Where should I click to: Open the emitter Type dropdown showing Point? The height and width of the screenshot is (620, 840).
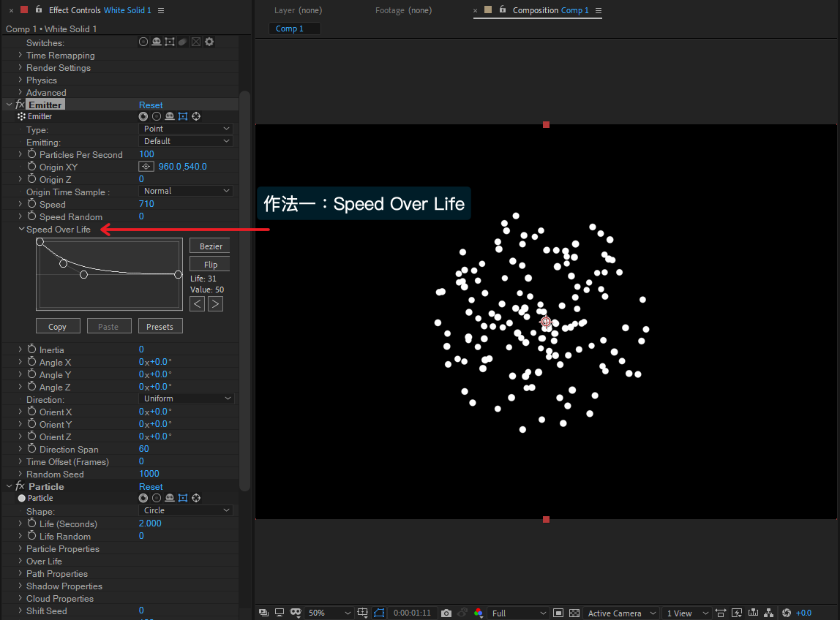tap(186, 129)
